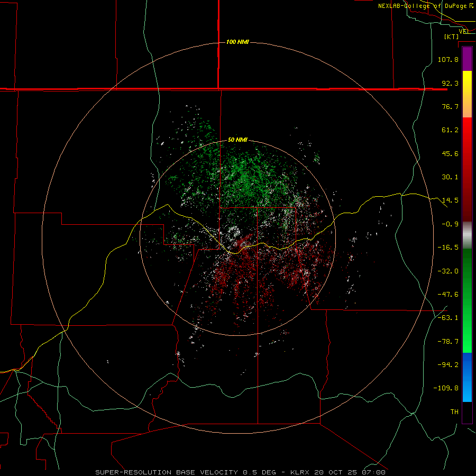Screen dimensions: 476x476
Task: Click the 107.8 velocity scale value
Action: coord(448,59)
